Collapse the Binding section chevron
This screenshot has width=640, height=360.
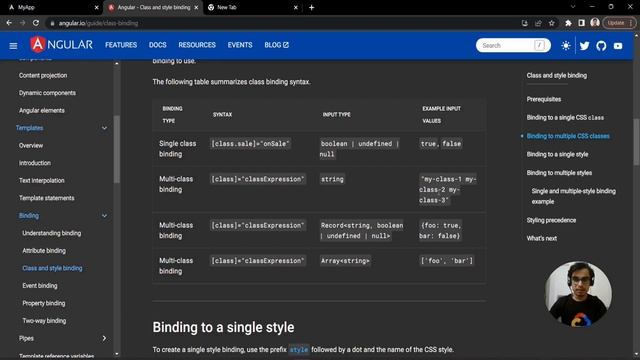(104, 216)
